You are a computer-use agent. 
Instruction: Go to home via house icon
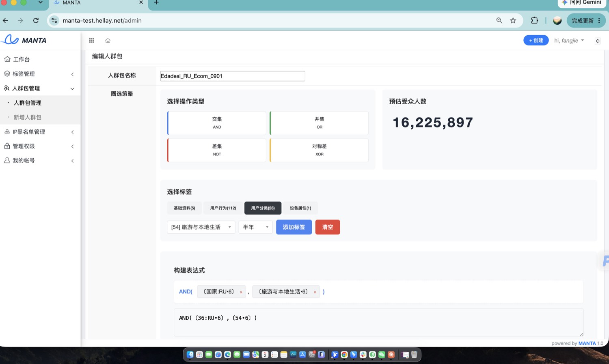tap(108, 40)
